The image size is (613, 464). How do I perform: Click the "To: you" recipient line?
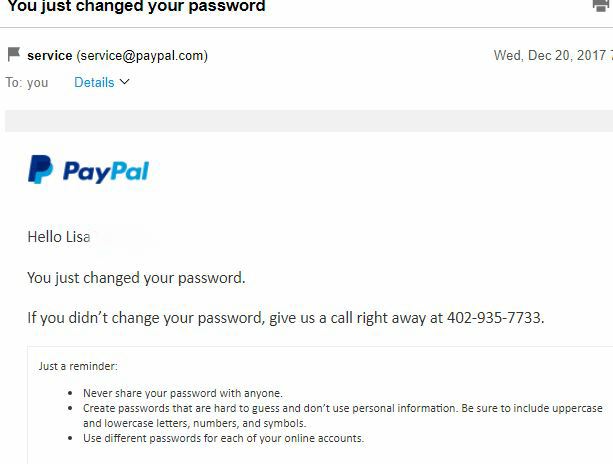(x=27, y=83)
